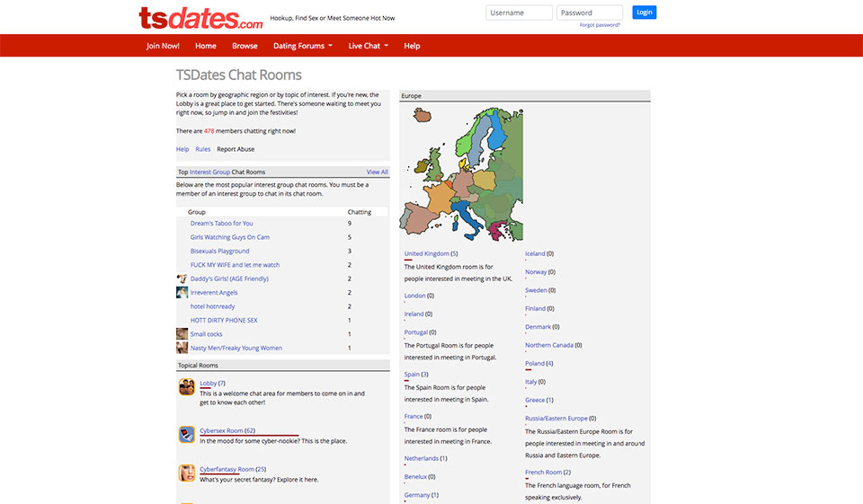863x504 pixels.
Task: Click the Small cocks group thumbnail
Action: point(182,334)
